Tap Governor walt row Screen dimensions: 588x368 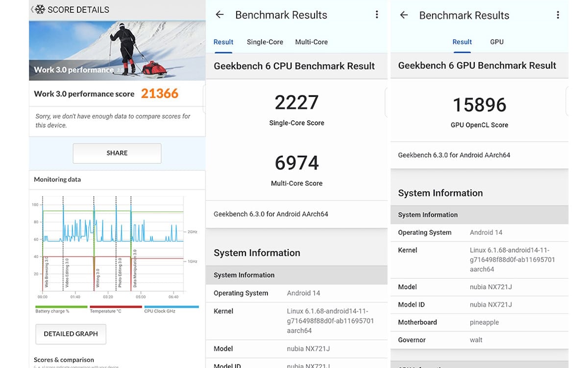pos(479,340)
